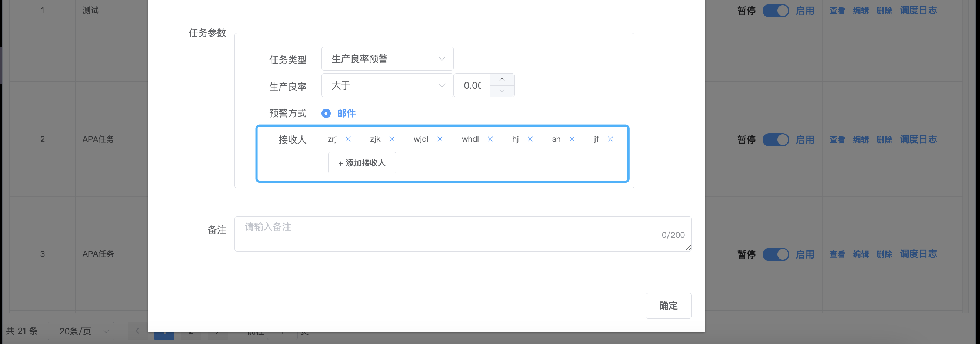
Task: Open the 20条/页 page size dropdown
Action: click(81, 331)
